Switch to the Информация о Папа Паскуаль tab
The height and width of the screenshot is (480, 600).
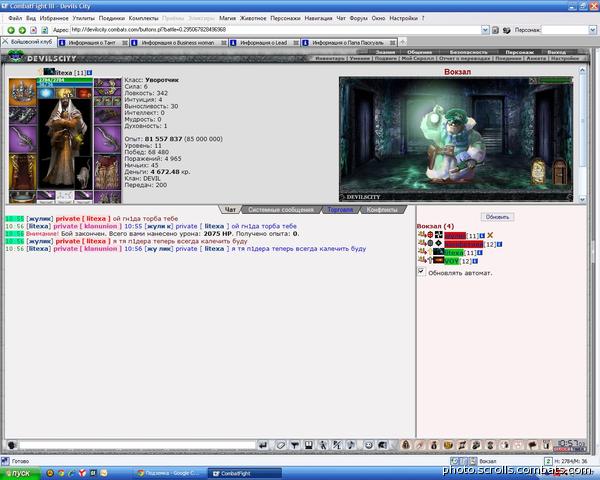[349, 43]
